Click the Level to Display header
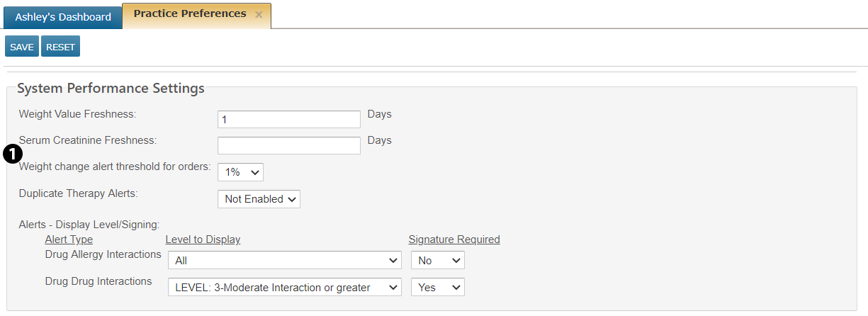868x316 pixels. 203,239
